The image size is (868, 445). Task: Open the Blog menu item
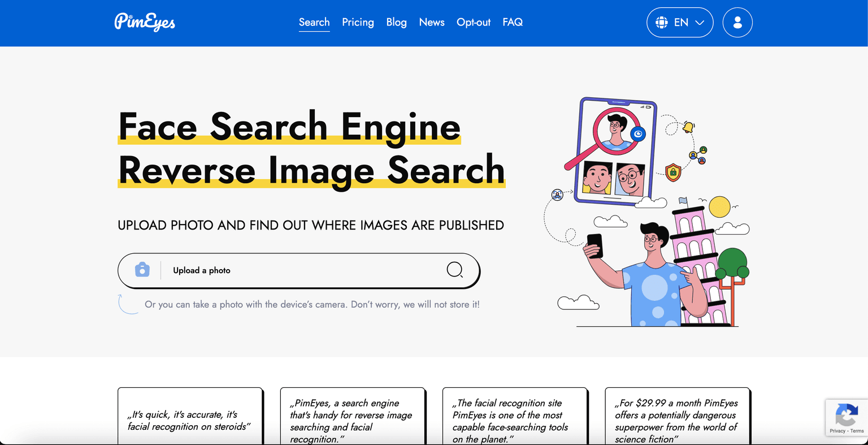click(x=396, y=22)
